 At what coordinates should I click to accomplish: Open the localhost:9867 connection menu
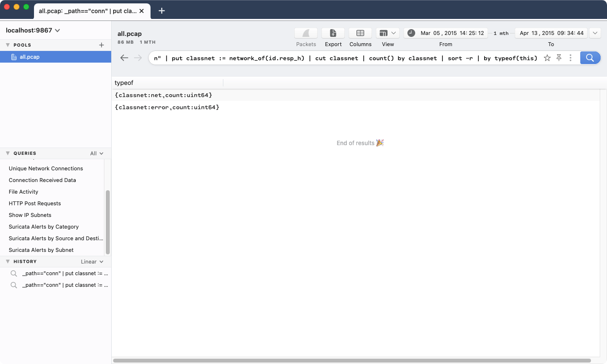tap(33, 30)
